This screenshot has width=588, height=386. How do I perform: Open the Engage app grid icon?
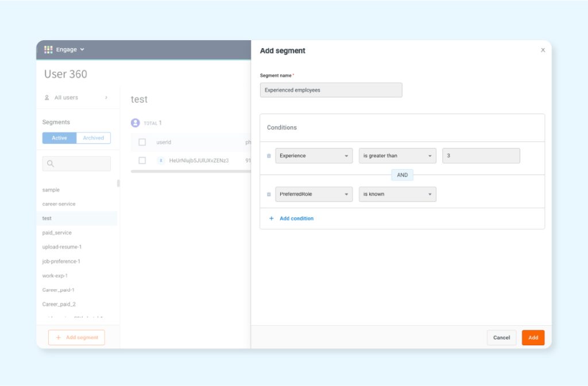pos(48,49)
